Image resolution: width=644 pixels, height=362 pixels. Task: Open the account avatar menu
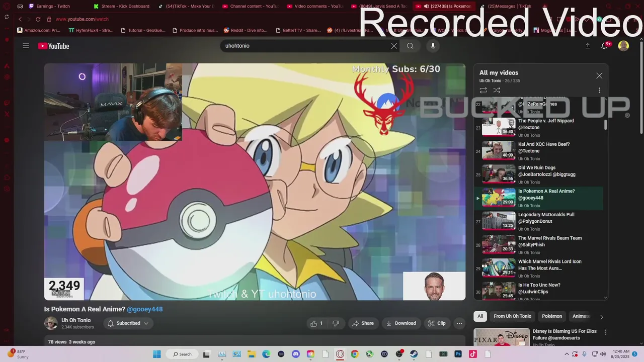point(623,46)
